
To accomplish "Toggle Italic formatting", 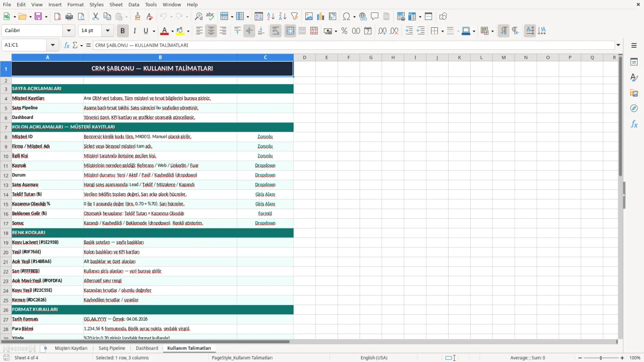I will click(134, 31).
